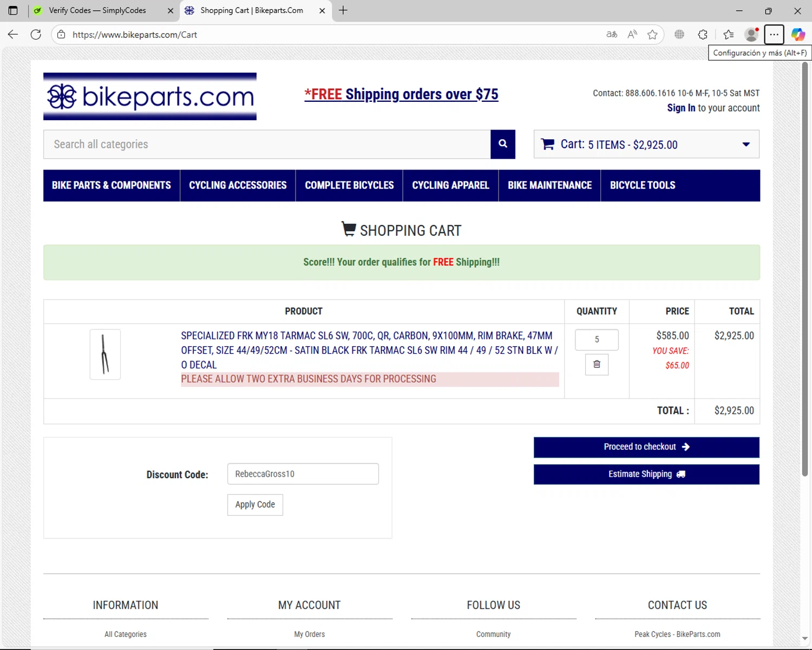Click the fork product thumbnail
The image size is (812, 650).
pyautogui.click(x=105, y=354)
